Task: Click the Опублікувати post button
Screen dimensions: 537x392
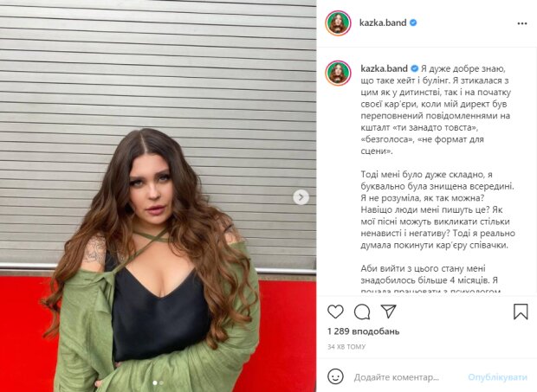Action: (497, 377)
